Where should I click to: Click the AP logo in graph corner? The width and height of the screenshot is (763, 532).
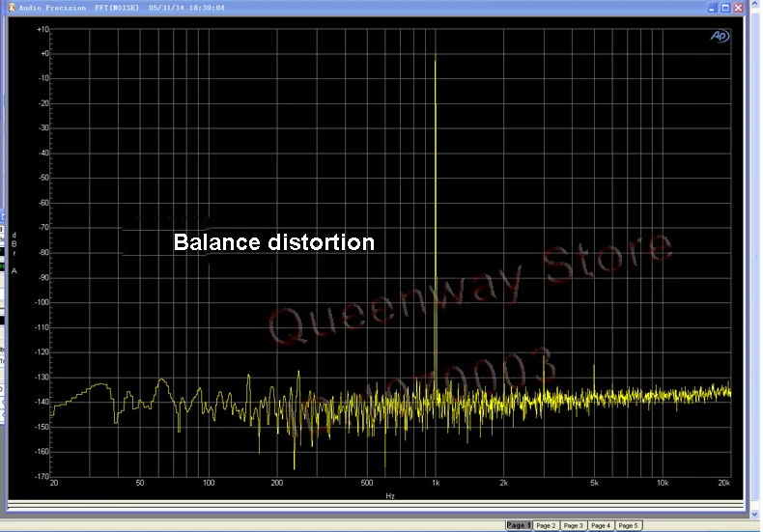pos(720,36)
